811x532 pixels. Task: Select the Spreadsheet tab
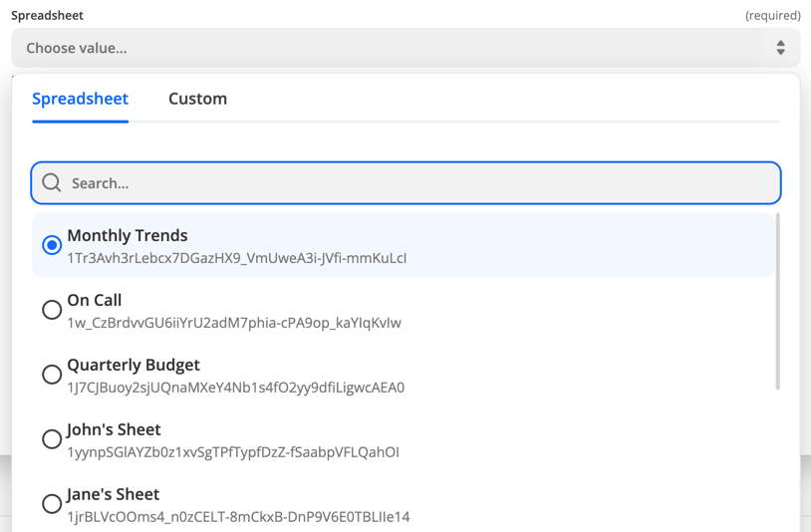(x=80, y=99)
